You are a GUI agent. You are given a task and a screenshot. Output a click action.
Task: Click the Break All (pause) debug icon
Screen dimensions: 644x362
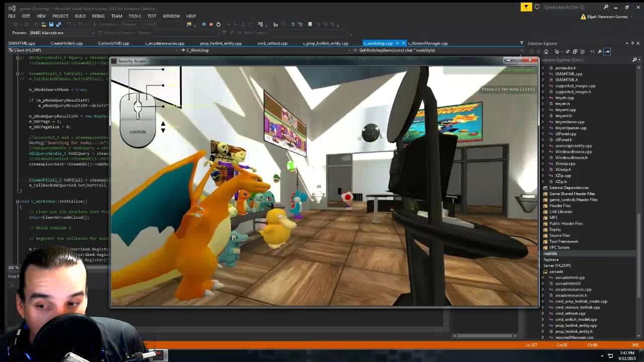click(204, 24)
